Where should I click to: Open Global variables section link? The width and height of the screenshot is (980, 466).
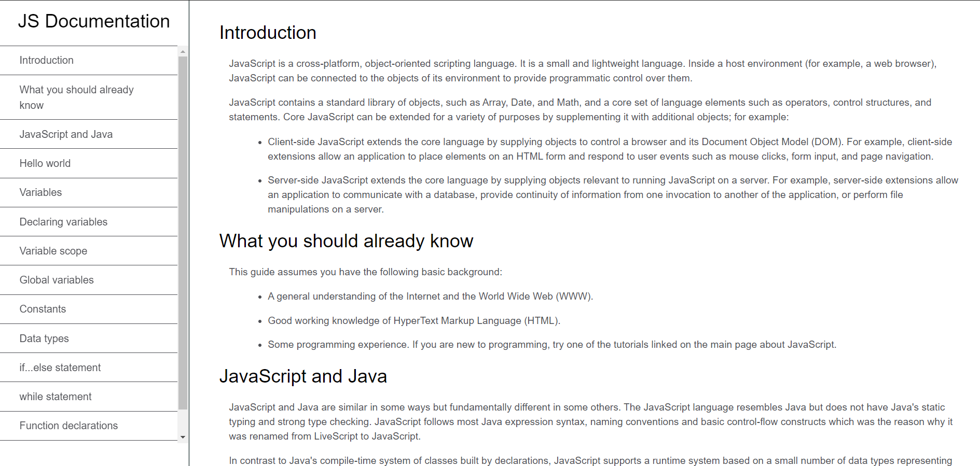[57, 280]
